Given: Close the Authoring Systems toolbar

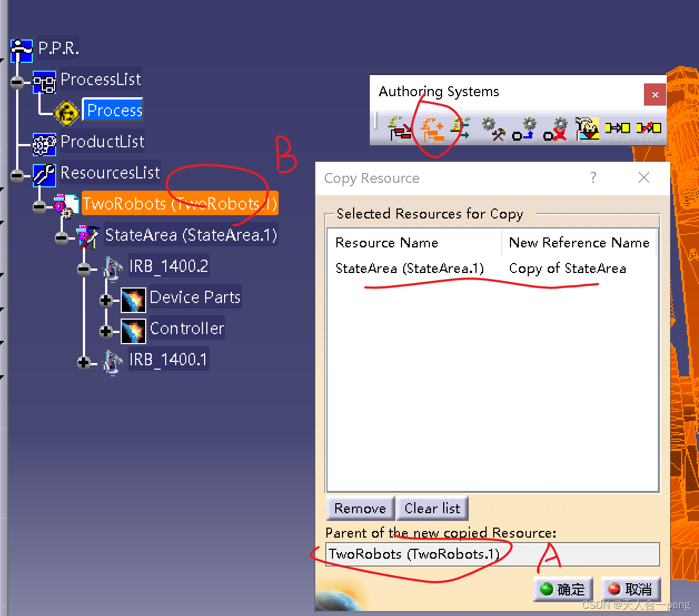Looking at the screenshot, I should coord(655,95).
